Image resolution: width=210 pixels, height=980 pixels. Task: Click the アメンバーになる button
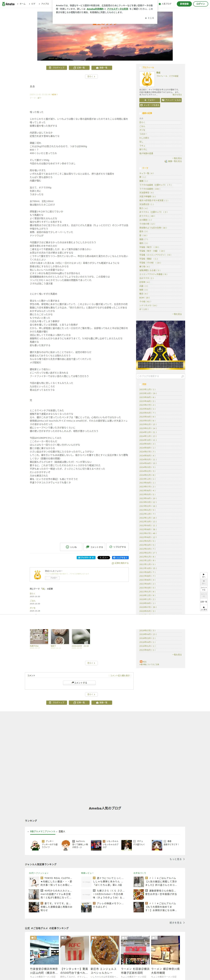coord(171,100)
